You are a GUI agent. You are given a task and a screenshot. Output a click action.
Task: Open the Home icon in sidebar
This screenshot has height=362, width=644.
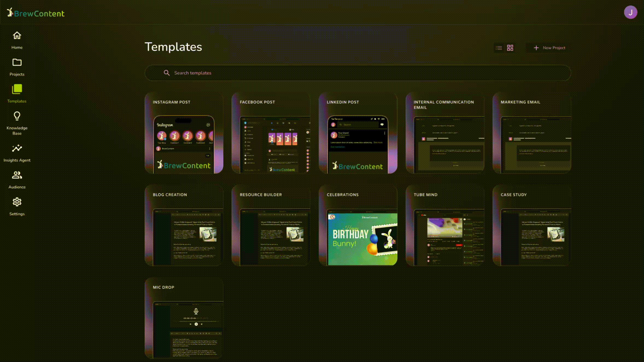[17, 35]
